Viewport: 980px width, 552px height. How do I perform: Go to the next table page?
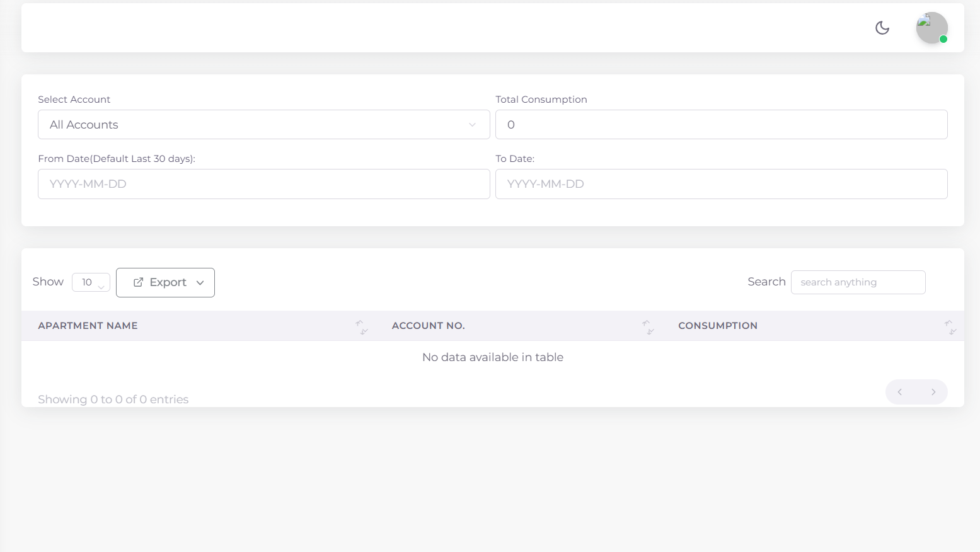coord(933,392)
